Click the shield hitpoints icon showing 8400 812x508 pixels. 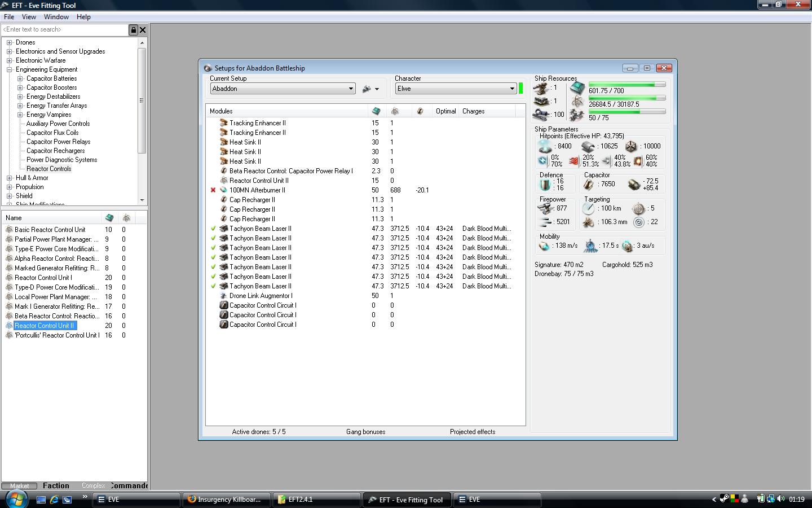pyautogui.click(x=545, y=146)
